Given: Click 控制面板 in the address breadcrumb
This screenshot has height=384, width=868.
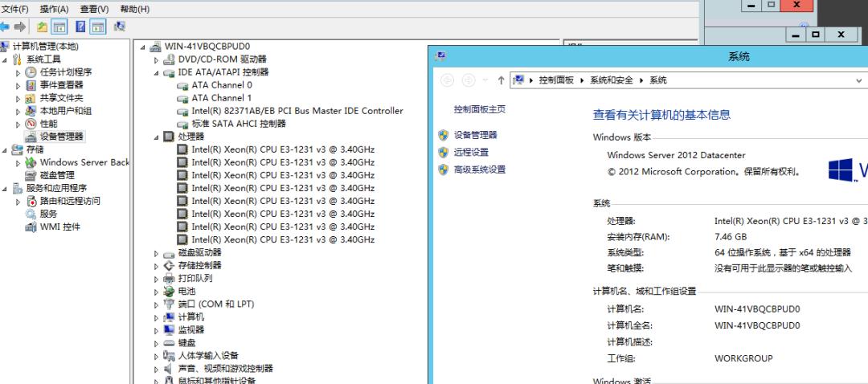Looking at the screenshot, I should click(x=556, y=80).
